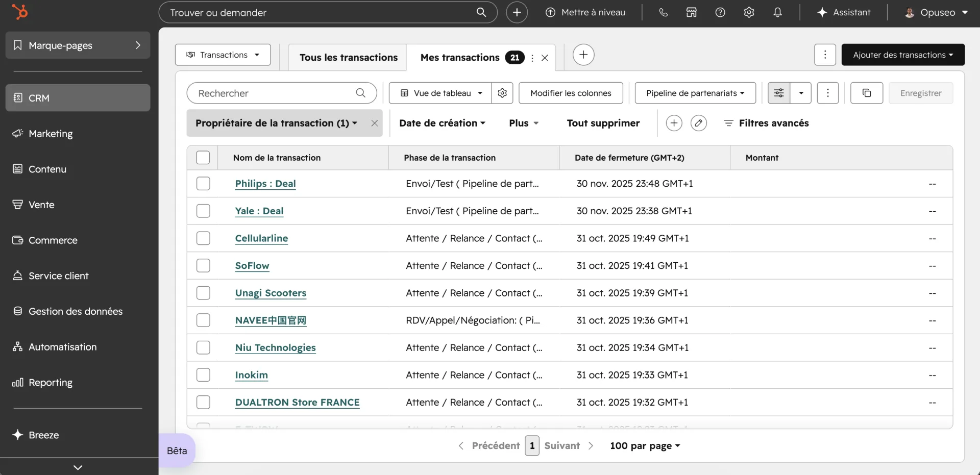
Task: Check the checkbox for SoFlow row
Action: (203, 265)
